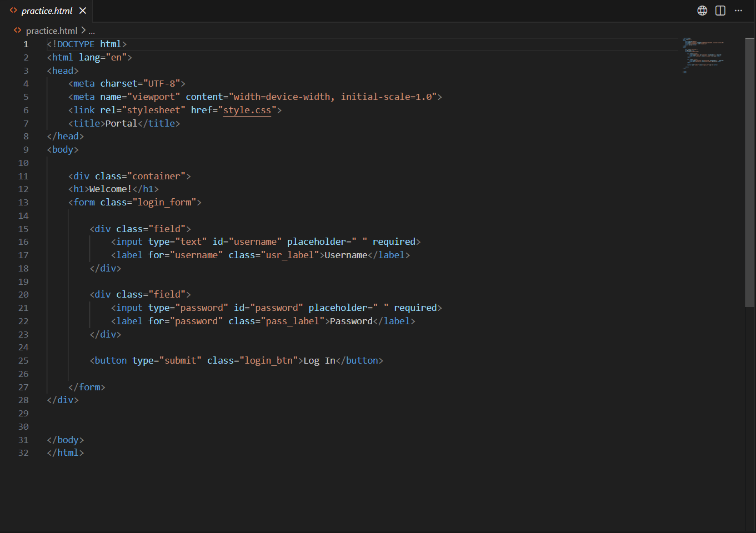Screen dimensions: 756x533
Task: Click the closing form tag on line 27
Action: (87, 387)
